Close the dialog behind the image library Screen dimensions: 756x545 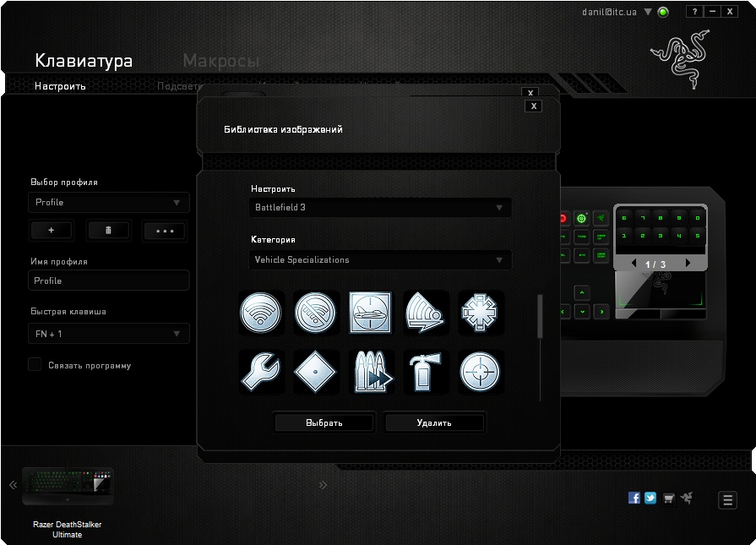click(530, 92)
